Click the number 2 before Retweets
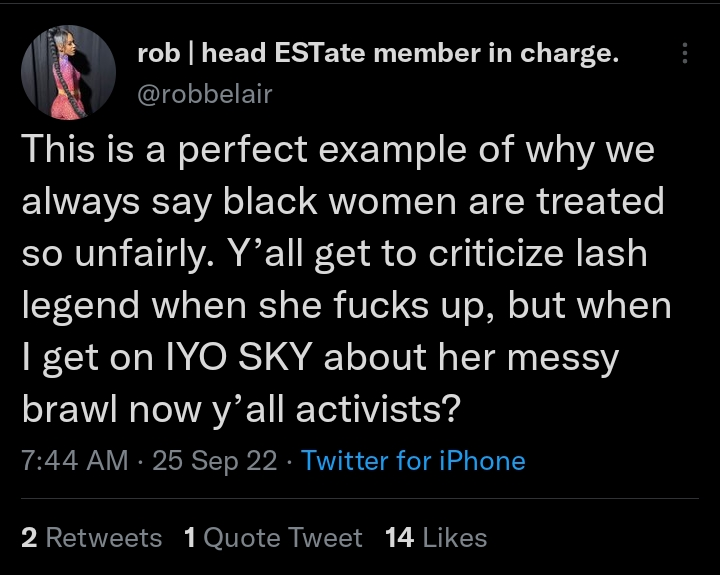The height and width of the screenshot is (575, 720). point(29,538)
